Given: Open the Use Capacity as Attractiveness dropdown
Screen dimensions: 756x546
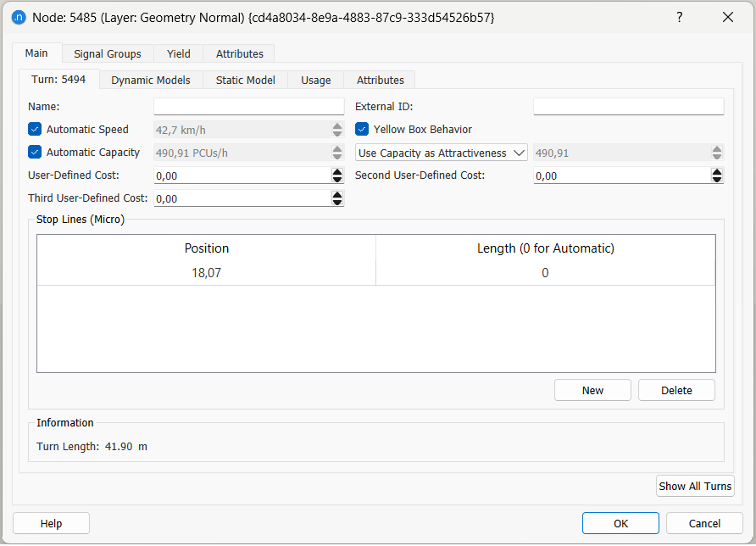Looking at the screenshot, I should tap(441, 153).
